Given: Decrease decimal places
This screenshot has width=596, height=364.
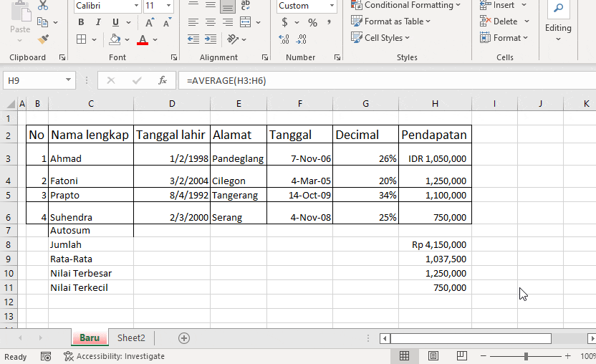Looking at the screenshot, I should [301, 39].
